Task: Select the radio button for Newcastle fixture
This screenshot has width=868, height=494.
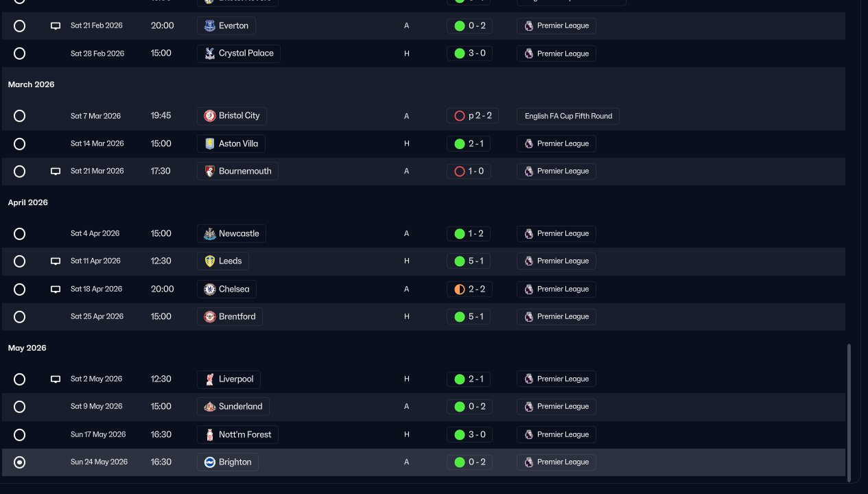Action: click(x=20, y=234)
